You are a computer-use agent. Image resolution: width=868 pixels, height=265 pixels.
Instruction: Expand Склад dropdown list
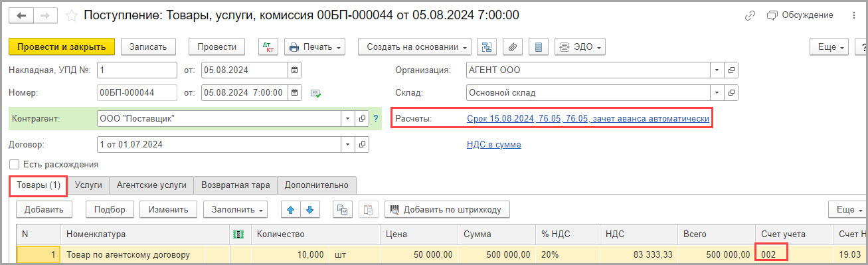[x=717, y=92]
